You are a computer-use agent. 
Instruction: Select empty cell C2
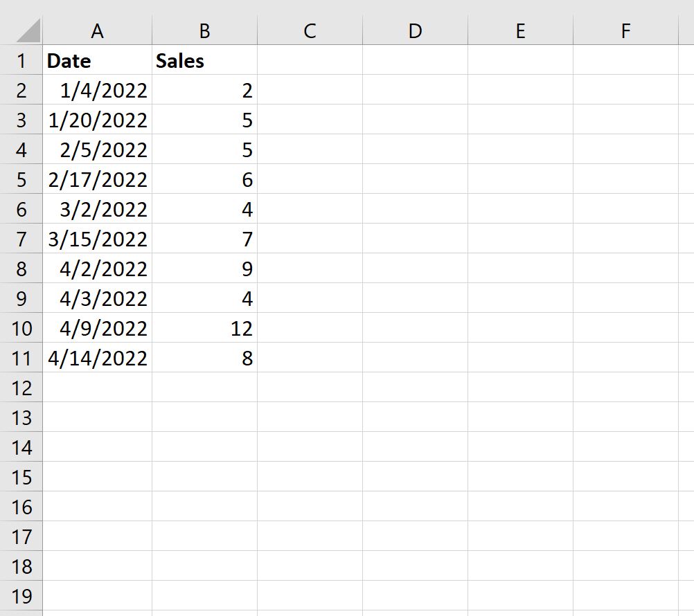(310, 90)
